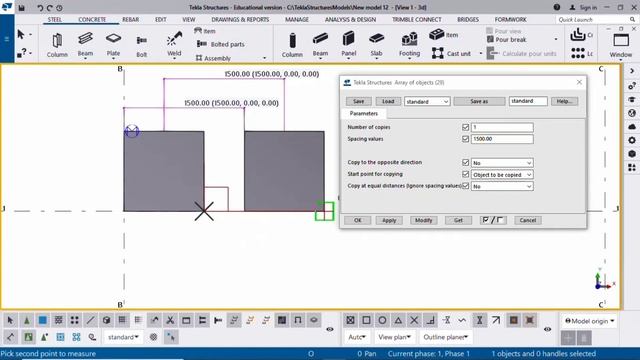
Task: Open the View plane dropdown
Action: click(x=394, y=337)
